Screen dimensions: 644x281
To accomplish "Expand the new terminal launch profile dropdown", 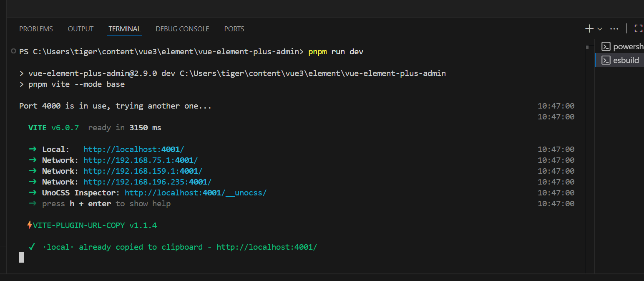I will point(600,29).
